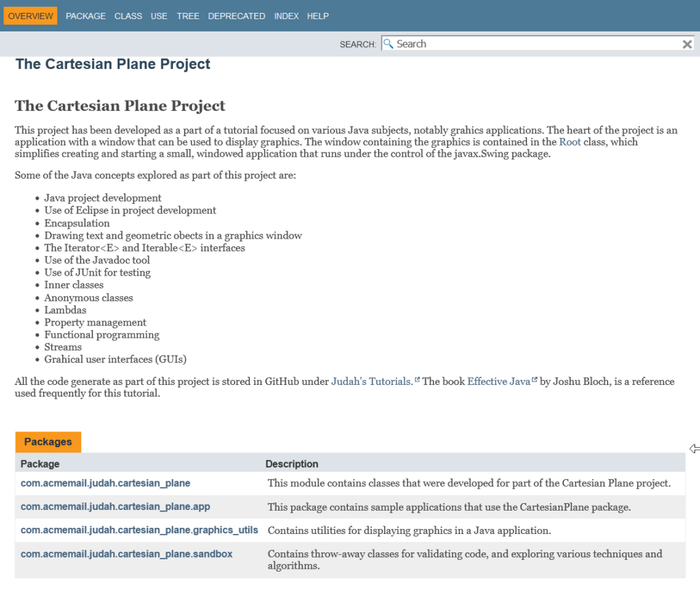The image size is (700, 590).
Task: Click external link icon after Judah's Tutorials
Action: pos(417,380)
